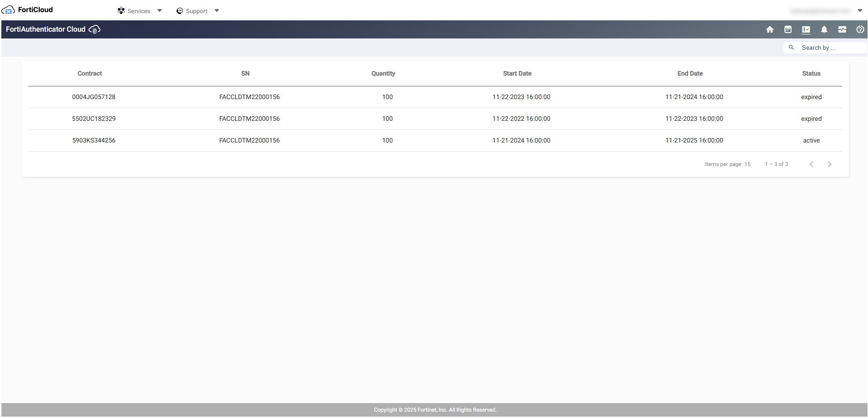This screenshot has width=868, height=418.
Task: Go to the Home icon in the header
Action: (x=770, y=29)
